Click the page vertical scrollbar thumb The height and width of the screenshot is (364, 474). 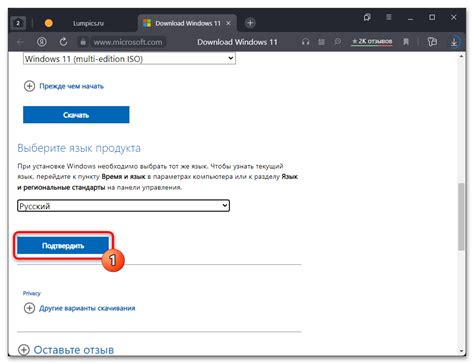pyautogui.click(x=461, y=217)
